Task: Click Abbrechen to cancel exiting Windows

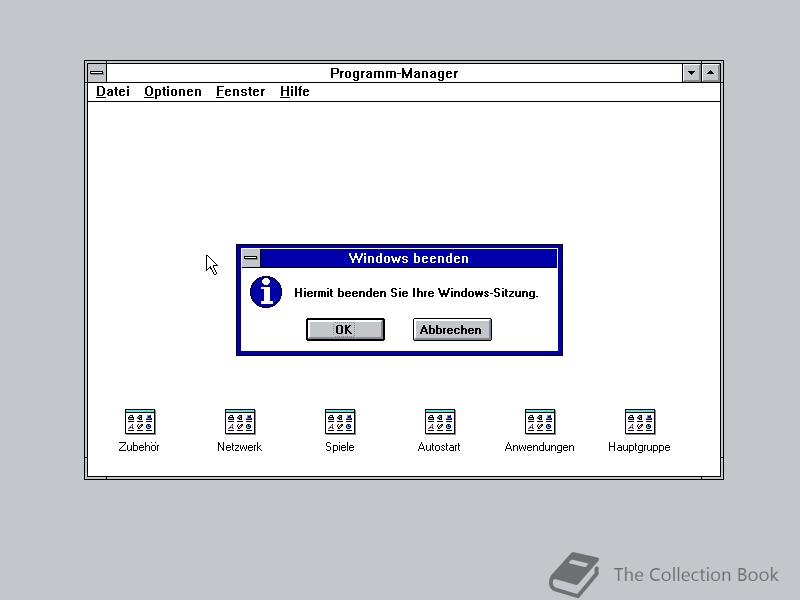Action: click(x=452, y=330)
